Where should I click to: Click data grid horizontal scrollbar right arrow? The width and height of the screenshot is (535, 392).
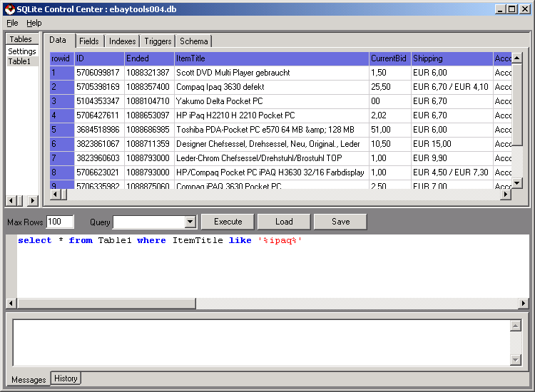coord(506,194)
